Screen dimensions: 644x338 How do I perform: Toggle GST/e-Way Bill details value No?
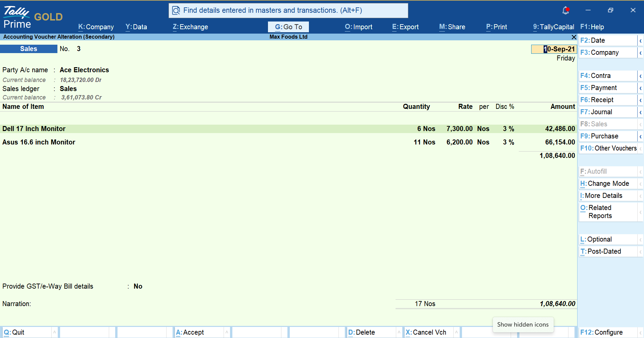(x=138, y=286)
